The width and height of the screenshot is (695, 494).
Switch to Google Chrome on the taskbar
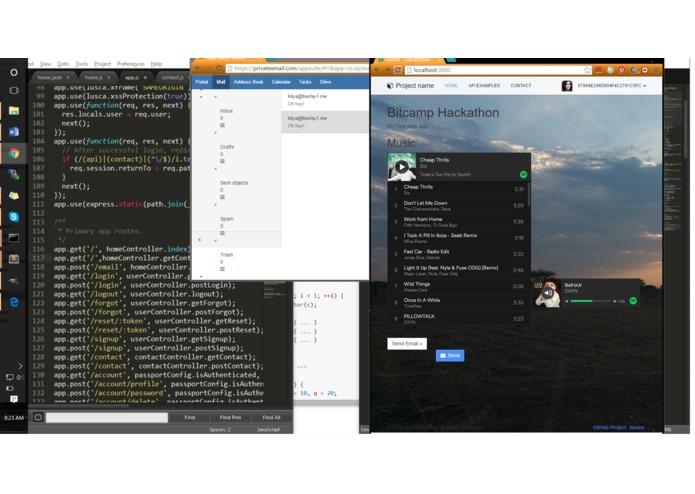point(14,153)
